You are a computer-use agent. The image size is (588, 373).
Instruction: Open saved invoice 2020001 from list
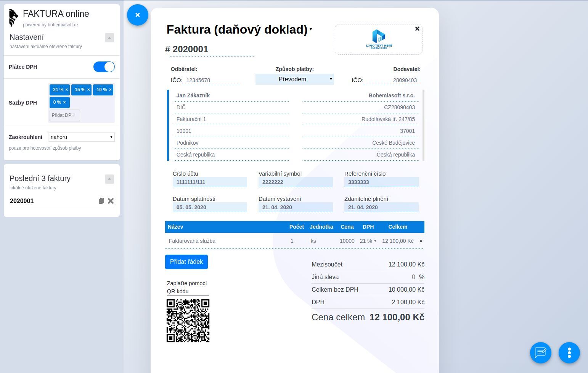[x=22, y=201]
